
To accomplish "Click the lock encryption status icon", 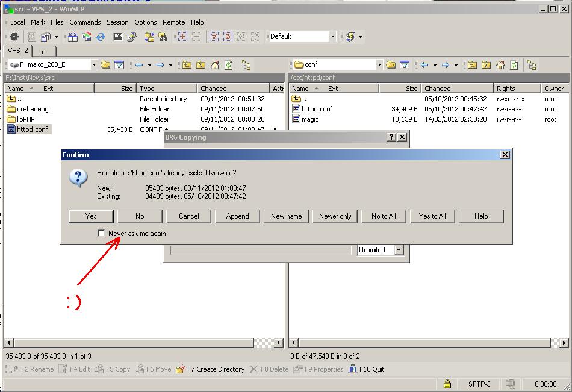I will click(x=447, y=384).
